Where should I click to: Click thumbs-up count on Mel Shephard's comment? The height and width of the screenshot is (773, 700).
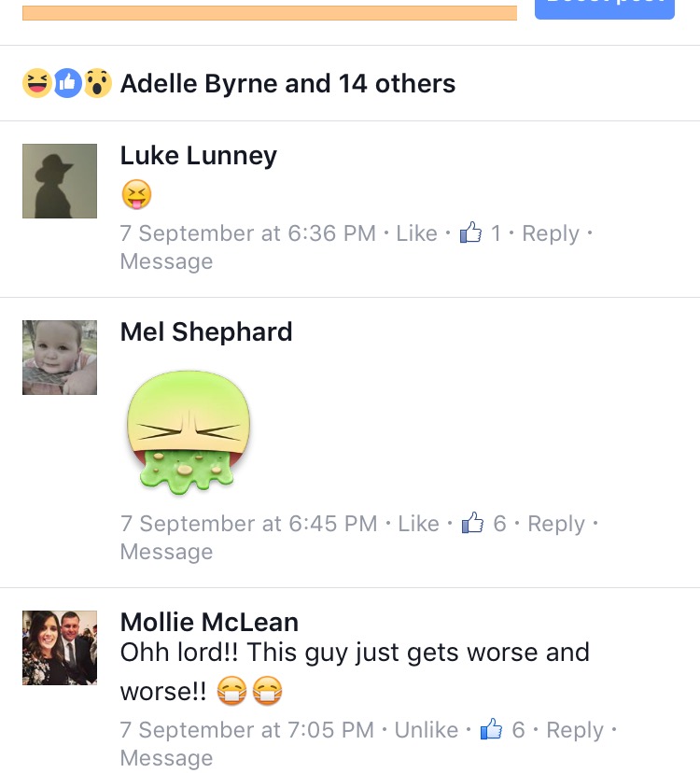pyautogui.click(x=484, y=523)
